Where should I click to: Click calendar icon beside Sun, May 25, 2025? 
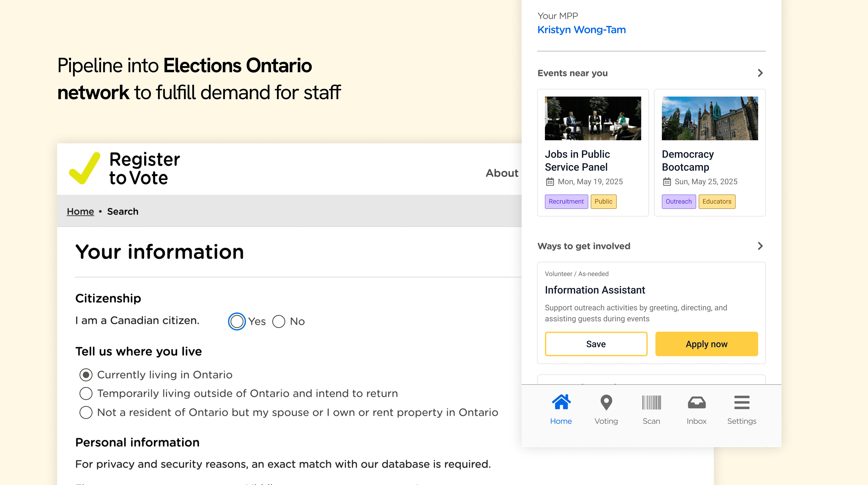(x=666, y=182)
